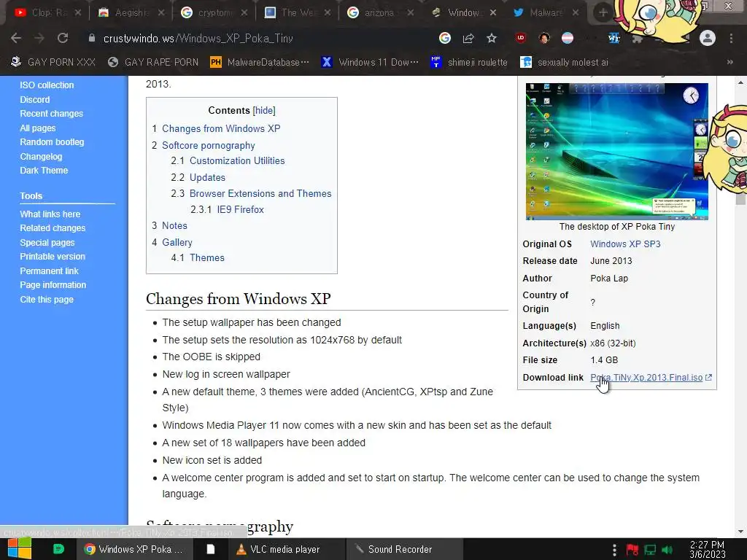Open the Changelog sidebar link
Viewport: 747px width, 560px height.
coord(41,156)
